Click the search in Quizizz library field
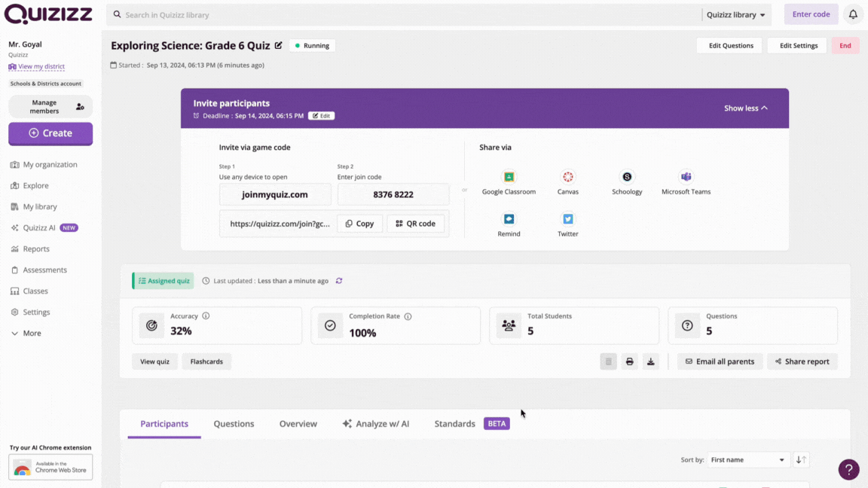 coord(404,15)
